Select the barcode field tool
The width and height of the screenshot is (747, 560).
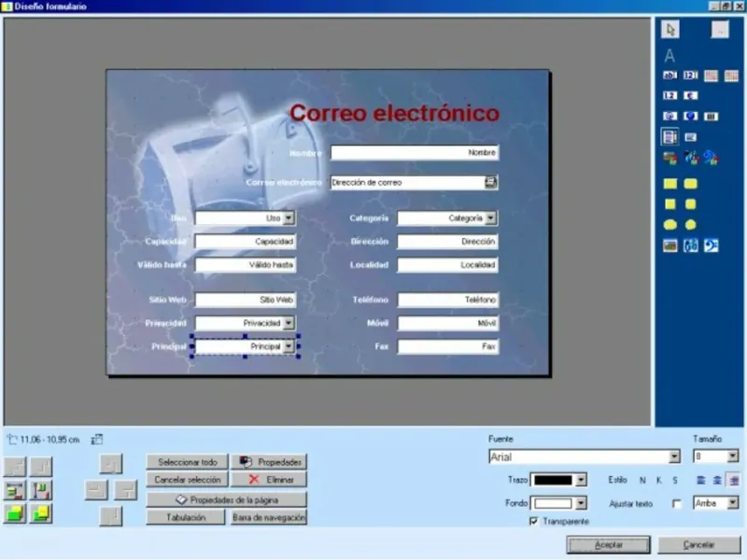point(711,116)
